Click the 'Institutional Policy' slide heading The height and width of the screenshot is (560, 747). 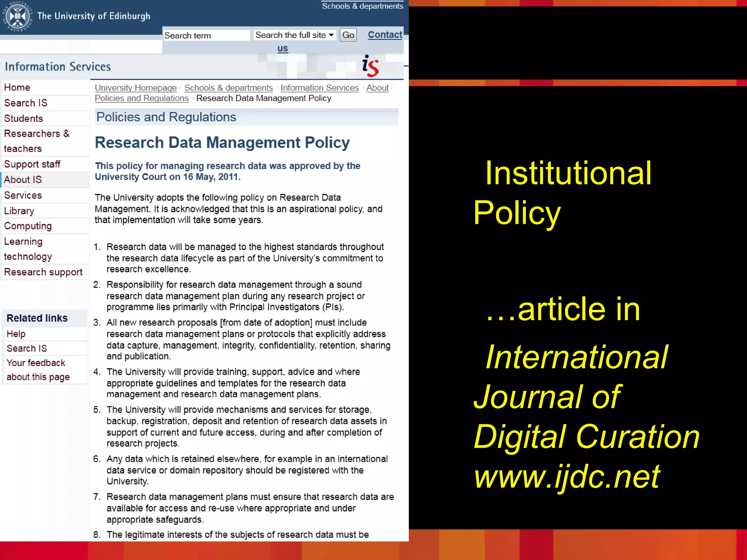point(562,192)
